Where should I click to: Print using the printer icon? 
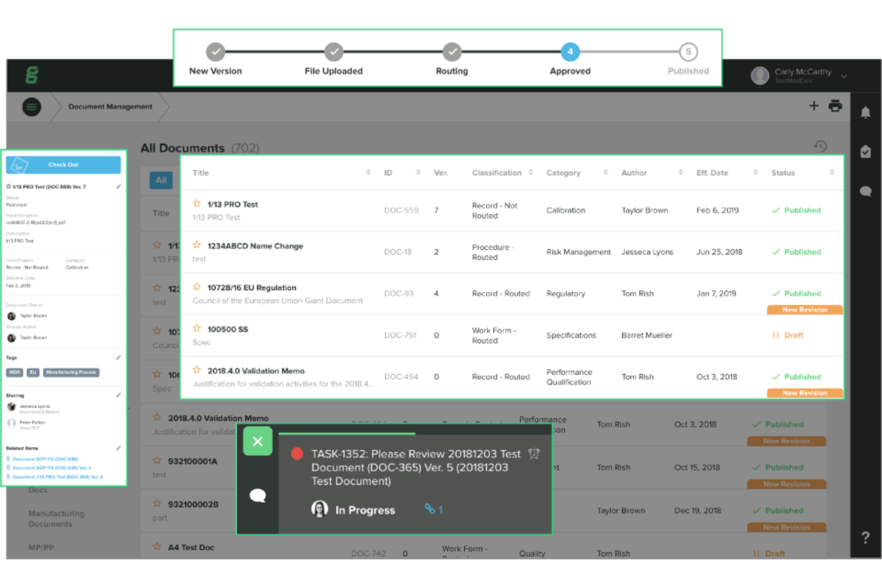(x=836, y=105)
